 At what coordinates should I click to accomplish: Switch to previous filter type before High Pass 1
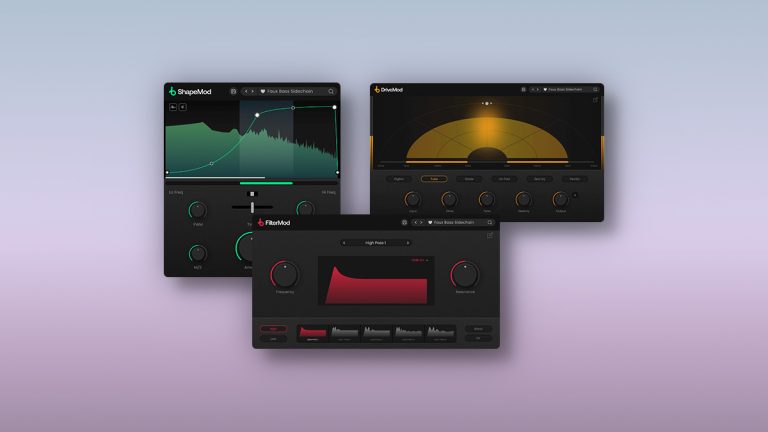344,243
